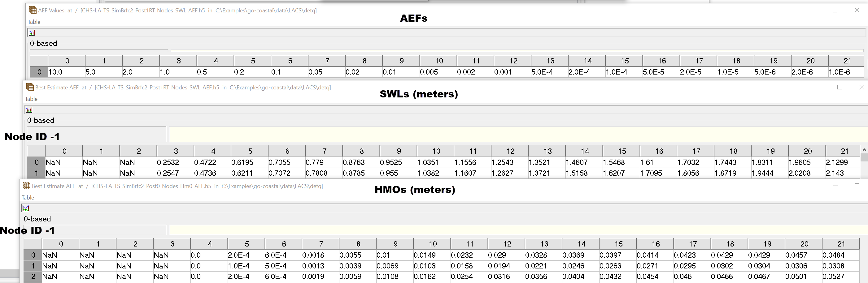Viewport: 868px width, 283px height.
Task: Select SWL cell with value 0.779
Action: 324,162
